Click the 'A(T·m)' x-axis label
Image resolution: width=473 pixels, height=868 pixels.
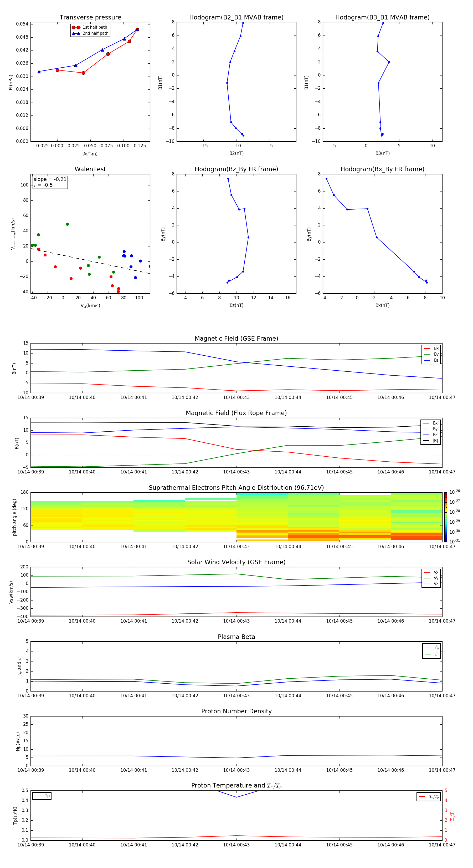pyautogui.click(x=90, y=154)
